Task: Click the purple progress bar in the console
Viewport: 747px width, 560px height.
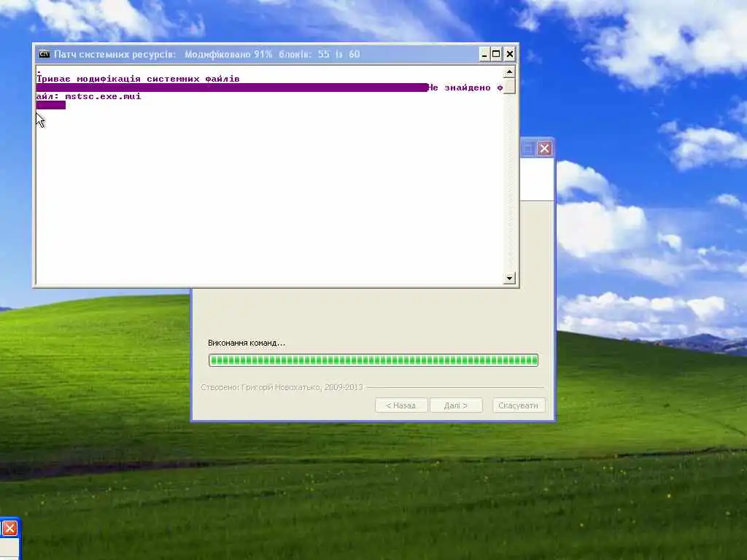Action: pos(232,87)
